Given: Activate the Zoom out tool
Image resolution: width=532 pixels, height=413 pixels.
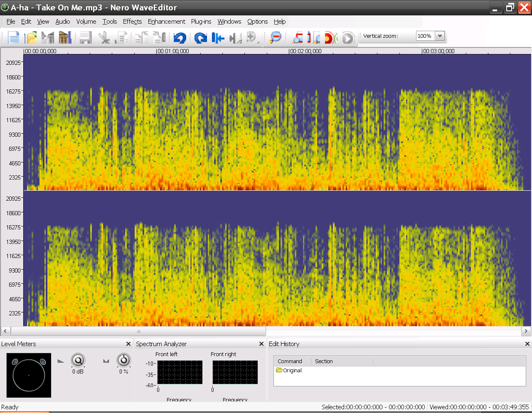Looking at the screenshot, I should pyautogui.click(x=275, y=37).
